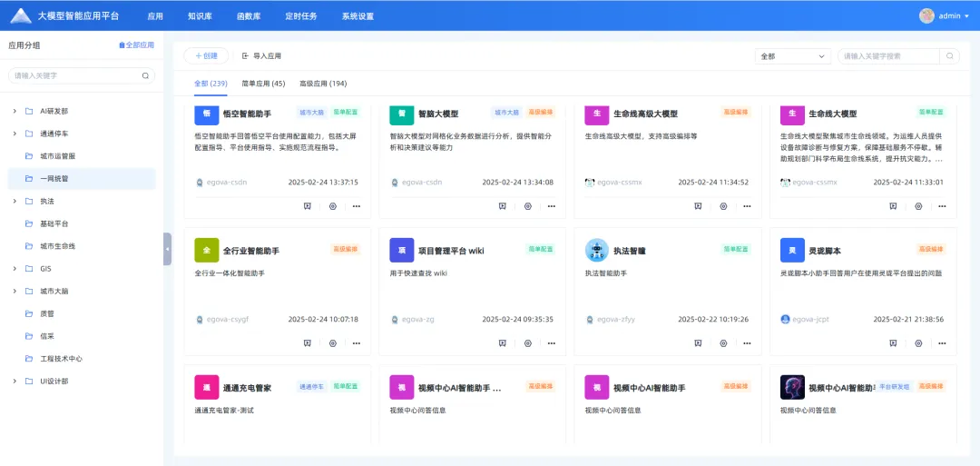
Task: Open the 全部 filter dropdown
Action: coord(792,56)
